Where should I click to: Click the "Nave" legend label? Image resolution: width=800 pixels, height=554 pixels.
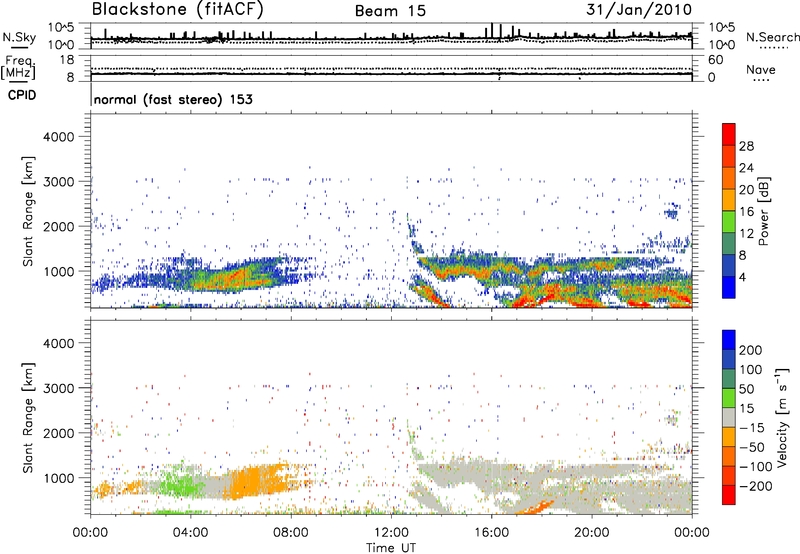coord(760,70)
